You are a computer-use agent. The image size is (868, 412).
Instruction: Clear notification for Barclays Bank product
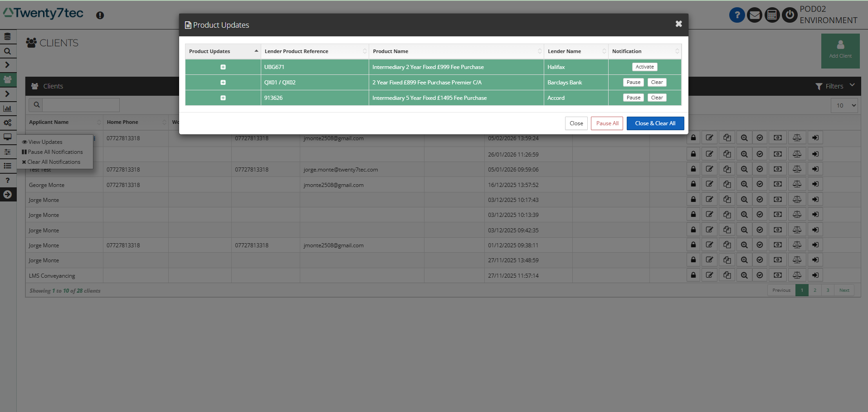[657, 83]
